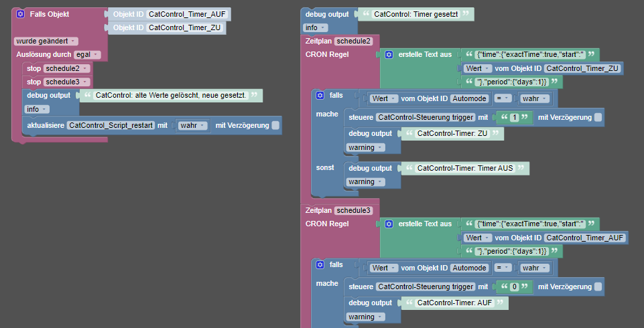Select the CatControl_Timer_AUF object ID at top
This screenshot has width=644, height=328.
coord(187,14)
